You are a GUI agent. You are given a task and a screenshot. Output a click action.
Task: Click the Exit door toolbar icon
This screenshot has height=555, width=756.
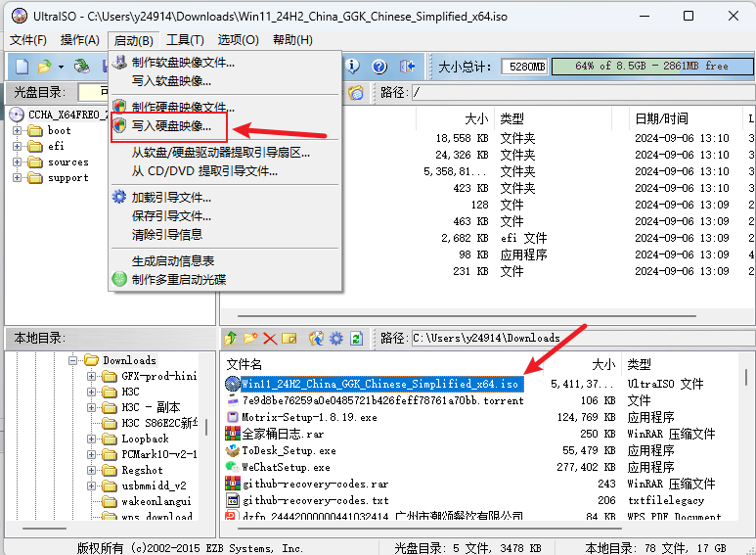click(x=407, y=67)
